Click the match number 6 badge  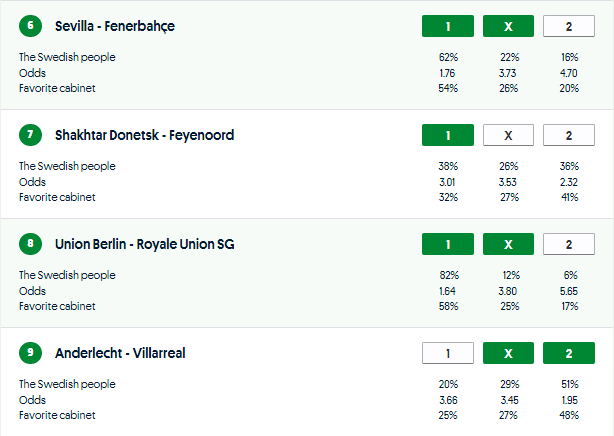[x=30, y=26]
